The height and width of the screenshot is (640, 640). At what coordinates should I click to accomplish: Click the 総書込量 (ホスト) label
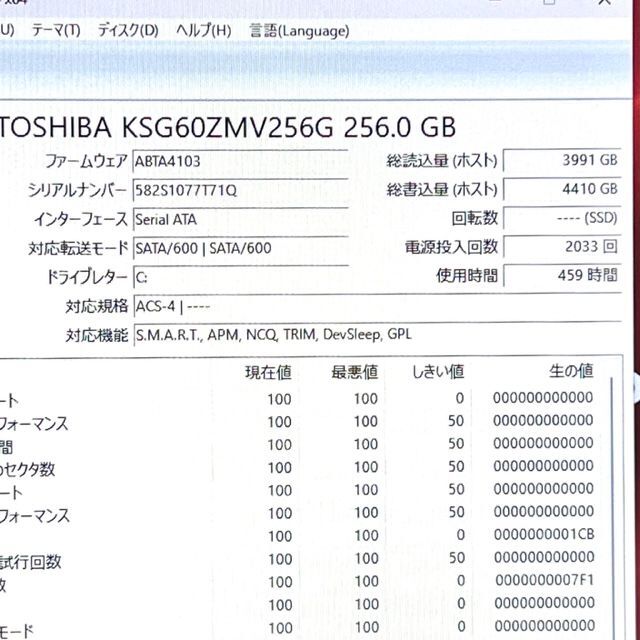tap(442, 189)
